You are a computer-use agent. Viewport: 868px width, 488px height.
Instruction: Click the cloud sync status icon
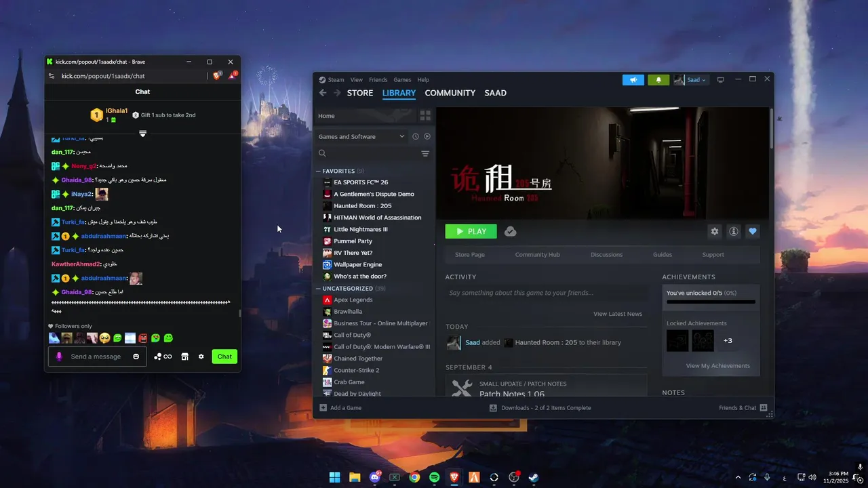(x=511, y=231)
